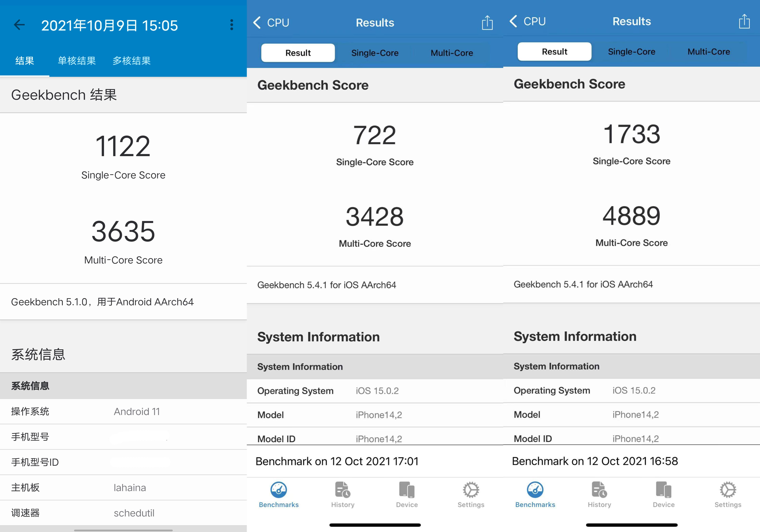760x532 pixels.
Task: Tap the 1122 single-core score
Action: (123, 146)
